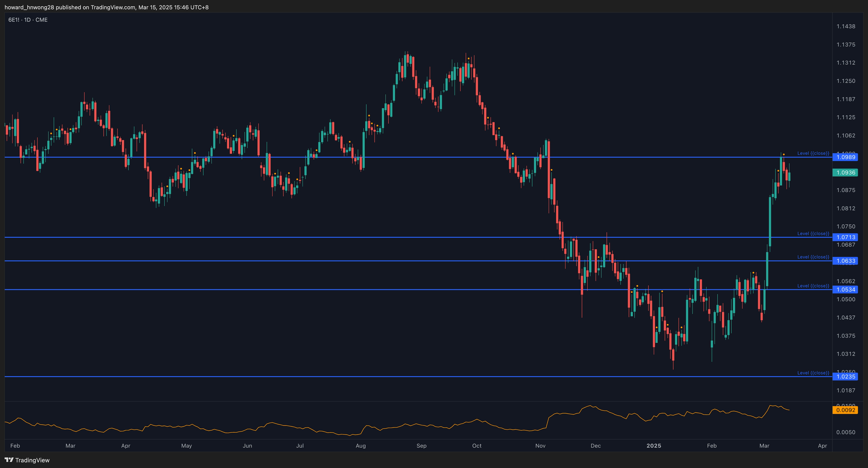Screen dimensions: 868x468
Task: Select the blue 1.0633 price level tag
Action: (845, 261)
